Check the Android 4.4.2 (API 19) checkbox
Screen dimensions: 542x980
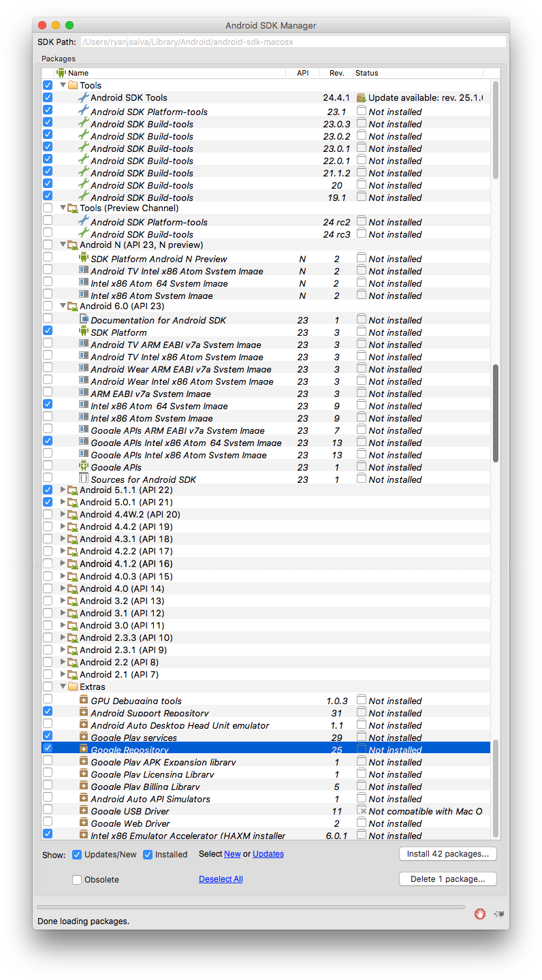[48, 526]
